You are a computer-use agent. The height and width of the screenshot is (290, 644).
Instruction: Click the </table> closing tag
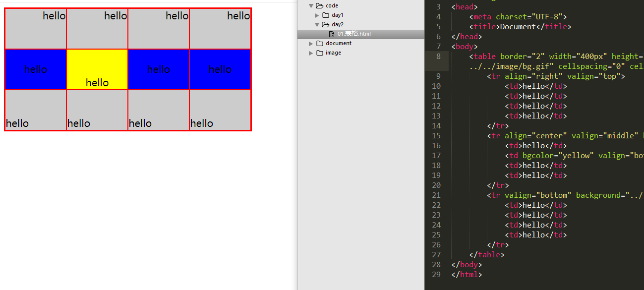click(487, 255)
